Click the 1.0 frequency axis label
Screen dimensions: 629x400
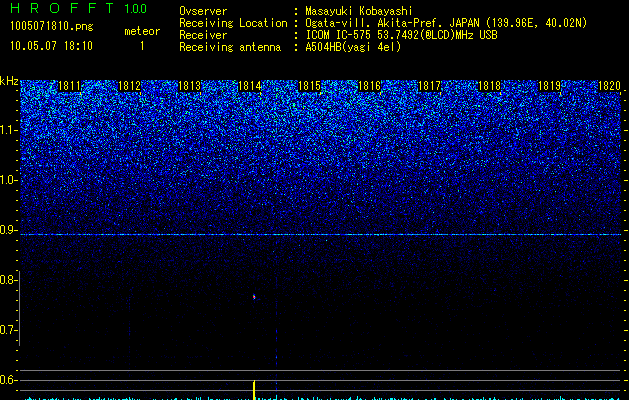[7, 180]
